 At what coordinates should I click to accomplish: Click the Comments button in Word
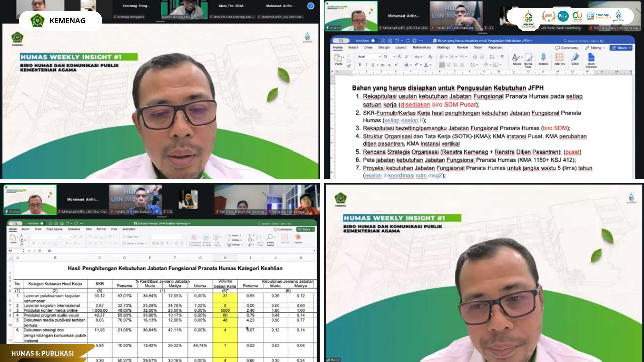click(567, 48)
